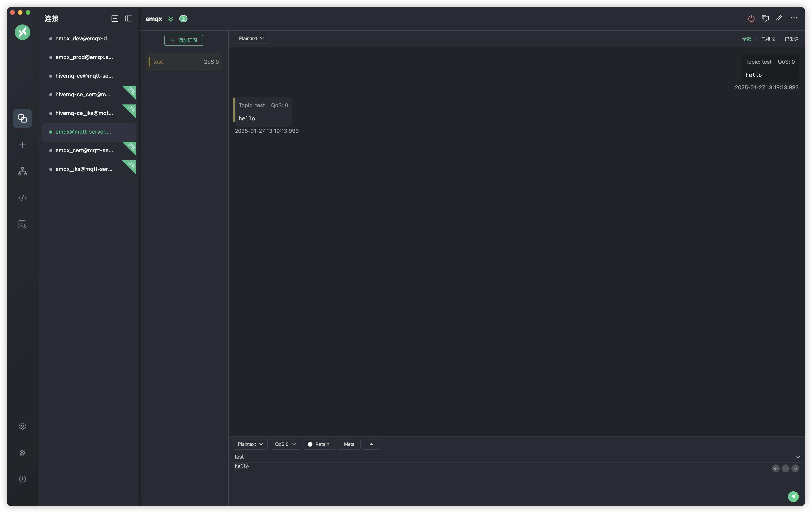Open the more options ellipsis menu

[x=794, y=18]
